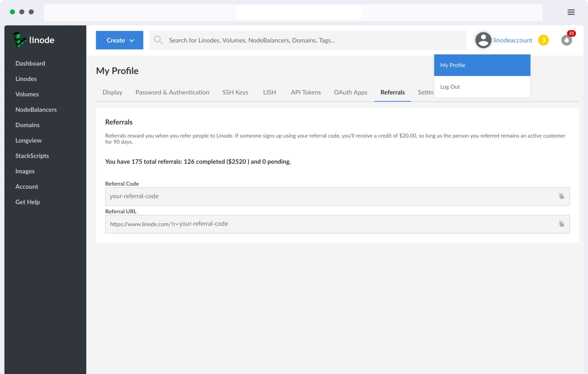Click the yellow badge showing 3
This screenshot has height=374, width=588.
(x=543, y=40)
